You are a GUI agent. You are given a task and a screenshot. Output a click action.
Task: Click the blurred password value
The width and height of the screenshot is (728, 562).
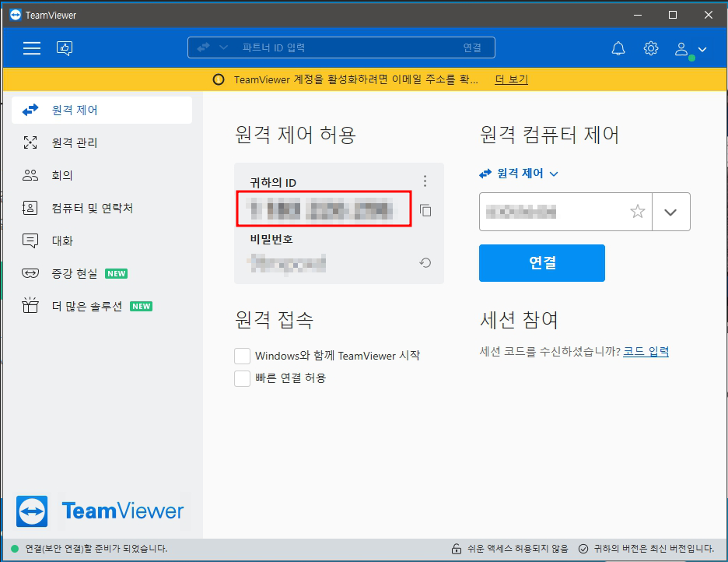287,263
